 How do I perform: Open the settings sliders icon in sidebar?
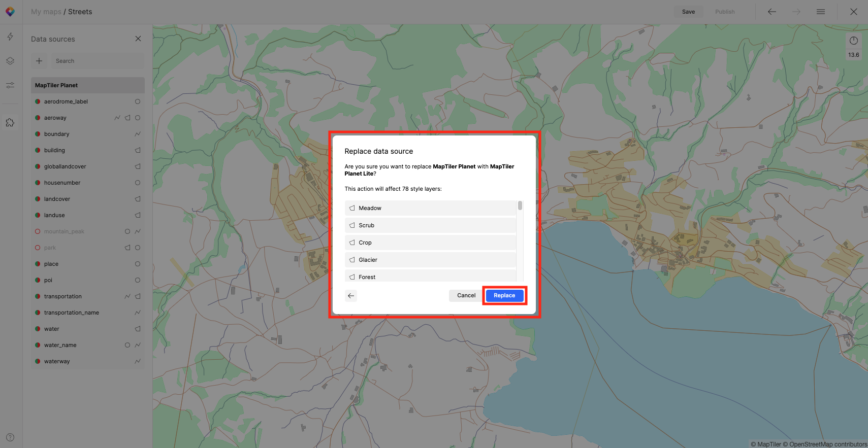click(x=10, y=85)
